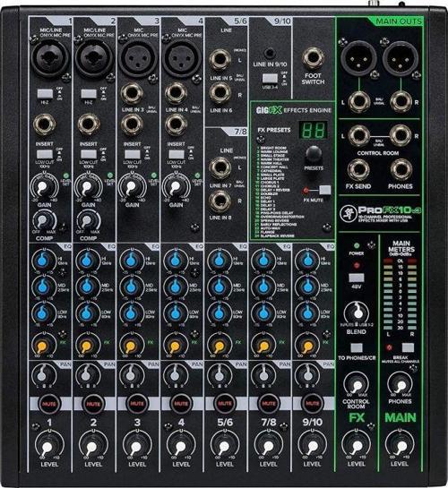Image resolution: width=448 pixels, height=488 pixels.
Task: Mute the 5/6 stereo channel
Action: point(225,404)
